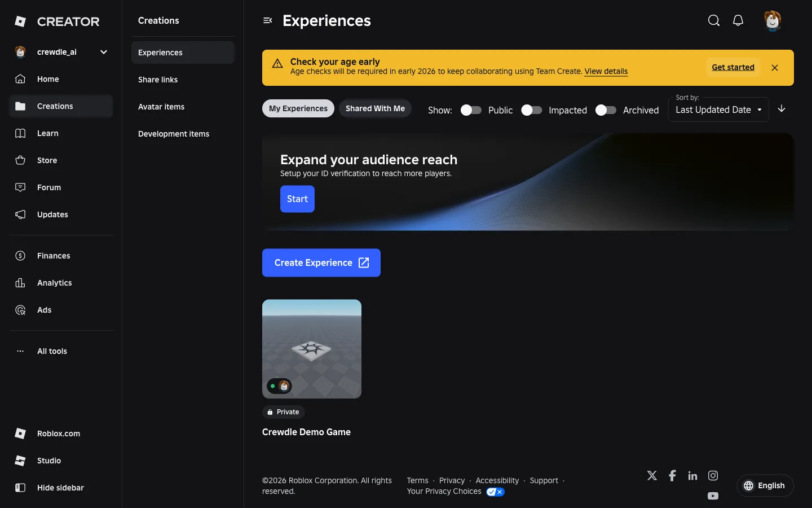The width and height of the screenshot is (812, 508).
Task: Switch to My Experiences tab
Action: pos(298,108)
